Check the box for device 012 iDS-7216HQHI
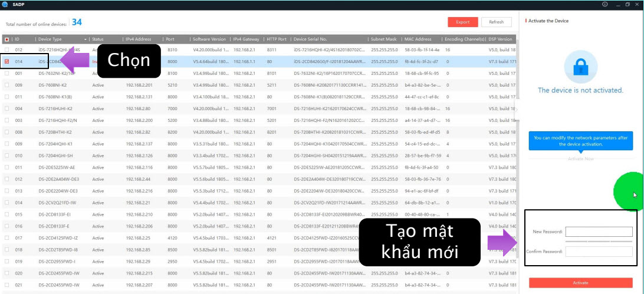 pos(6,50)
